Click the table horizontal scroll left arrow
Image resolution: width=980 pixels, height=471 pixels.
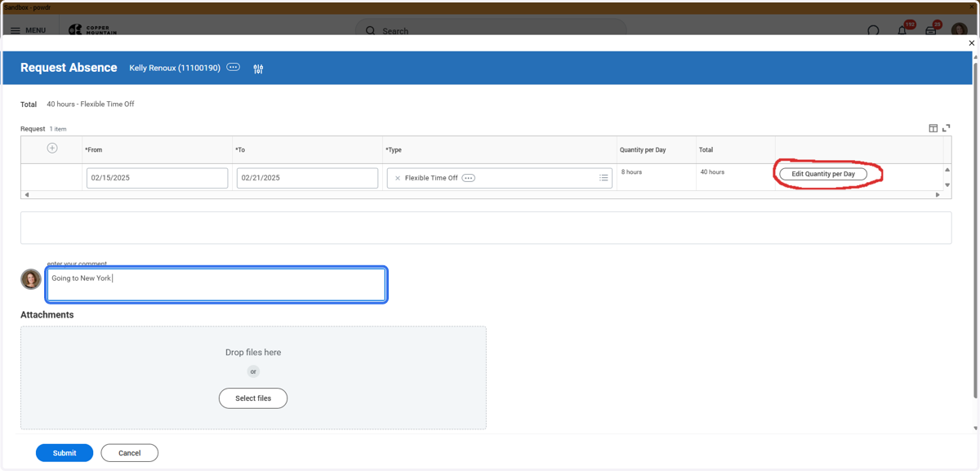[x=27, y=194]
